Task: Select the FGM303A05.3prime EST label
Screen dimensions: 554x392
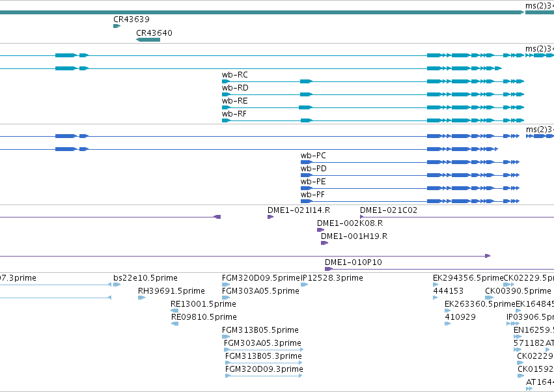Action: click(x=262, y=343)
